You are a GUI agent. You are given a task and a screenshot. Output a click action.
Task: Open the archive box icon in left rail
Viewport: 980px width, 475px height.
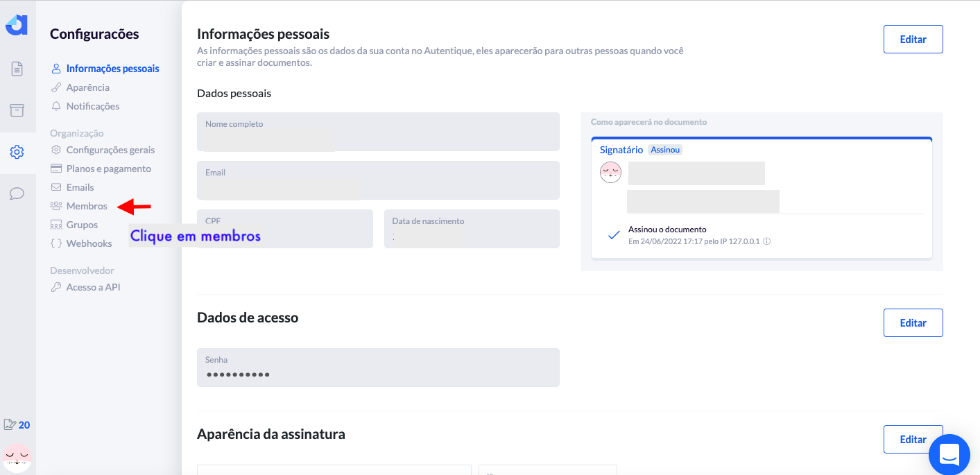pos(17,110)
